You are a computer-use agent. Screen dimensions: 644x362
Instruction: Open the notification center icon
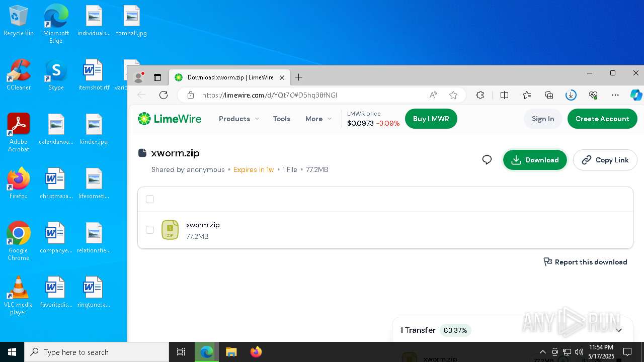point(627,352)
